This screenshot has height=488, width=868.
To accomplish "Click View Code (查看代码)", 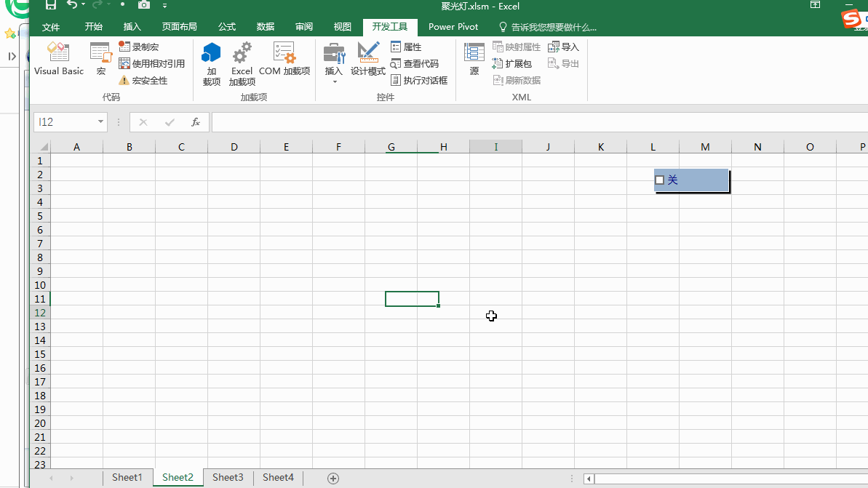I will point(415,63).
